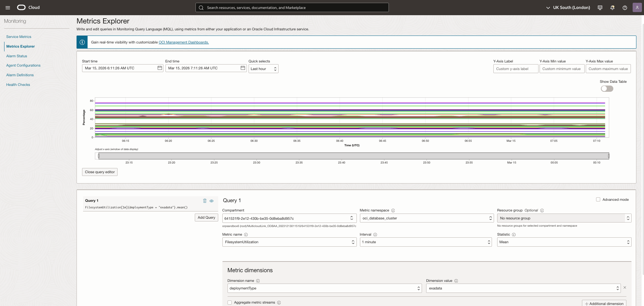Select Metrics Explorer in sidebar
The width and height of the screenshot is (644, 306).
[20, 46]
